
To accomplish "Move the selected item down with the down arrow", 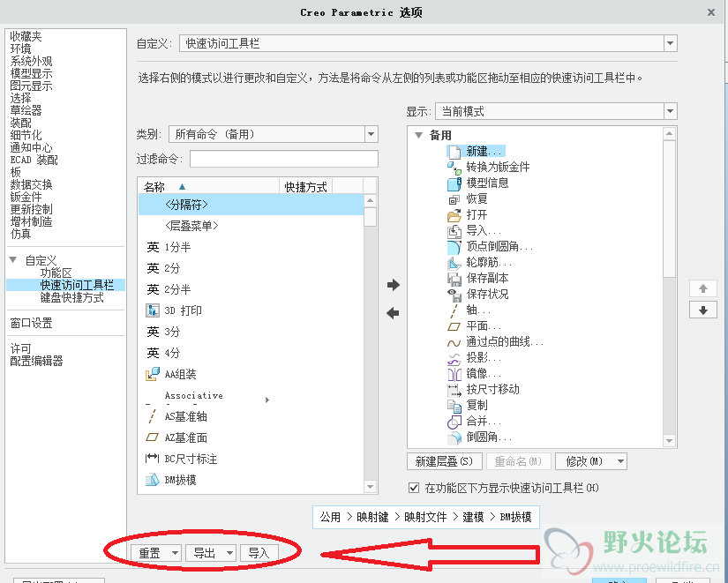I will coord(703,310).
